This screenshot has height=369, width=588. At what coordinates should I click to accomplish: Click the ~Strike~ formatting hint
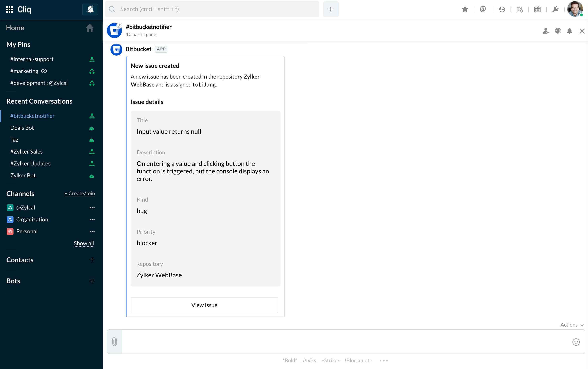coord(331,360)
